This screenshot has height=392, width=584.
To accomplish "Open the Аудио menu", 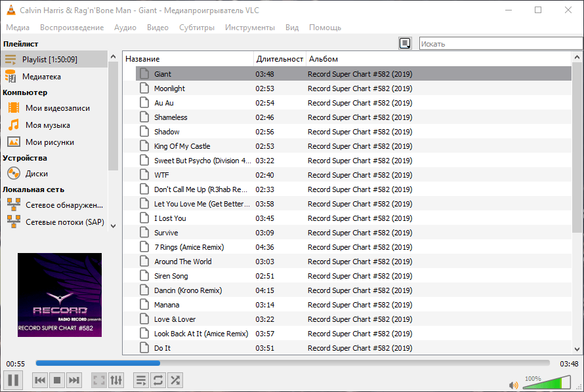I will (125, 28).
